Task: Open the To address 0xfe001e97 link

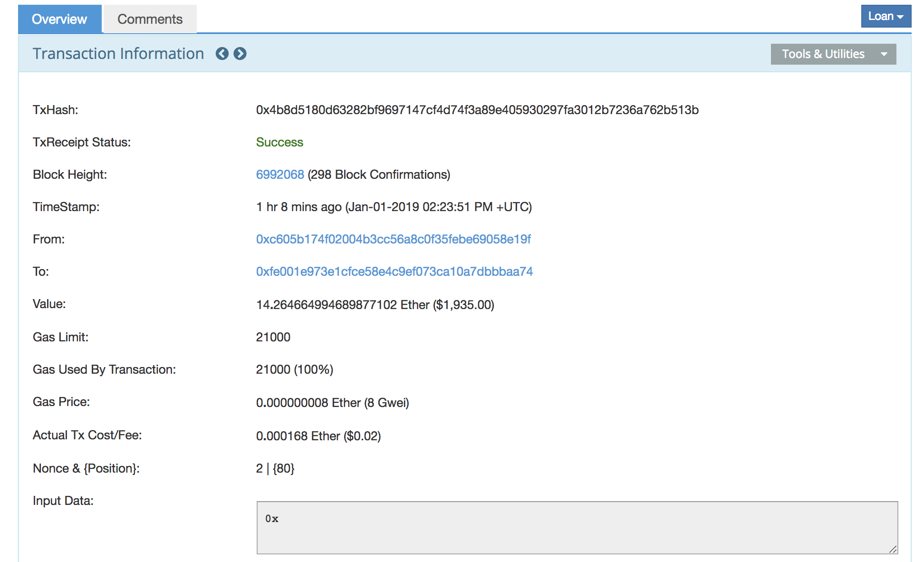Action: [x=394, y=271]
